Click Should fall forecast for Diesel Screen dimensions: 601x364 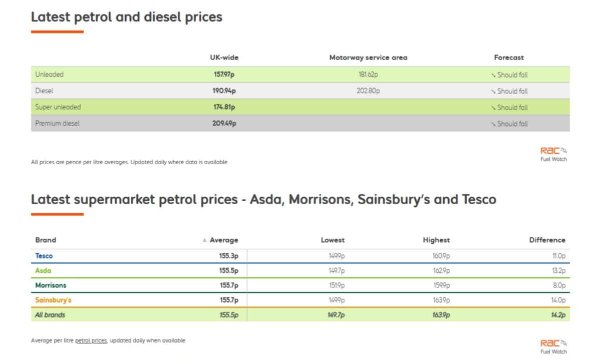coord(509,91)
